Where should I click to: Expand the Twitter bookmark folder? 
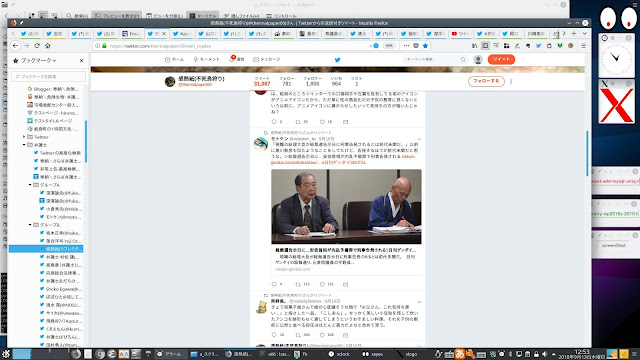[x=24, y=137]
